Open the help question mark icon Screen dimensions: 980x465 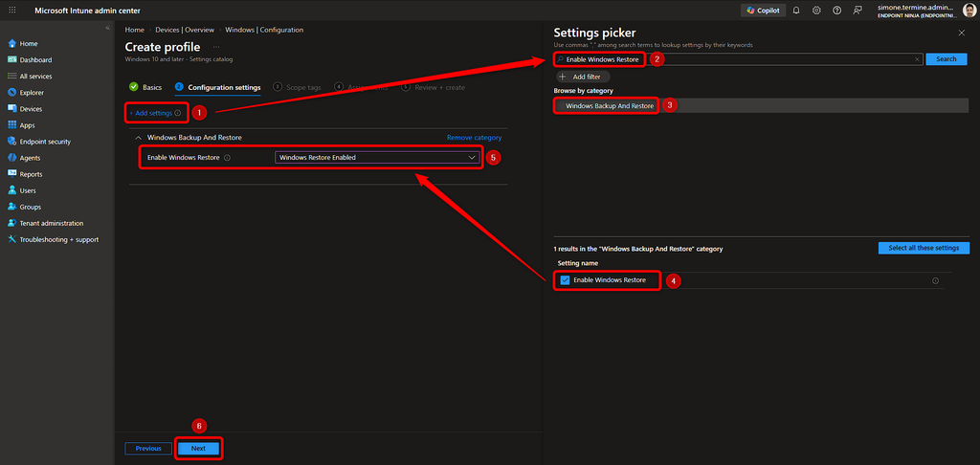pyautogui.click(x=836, y=10)
